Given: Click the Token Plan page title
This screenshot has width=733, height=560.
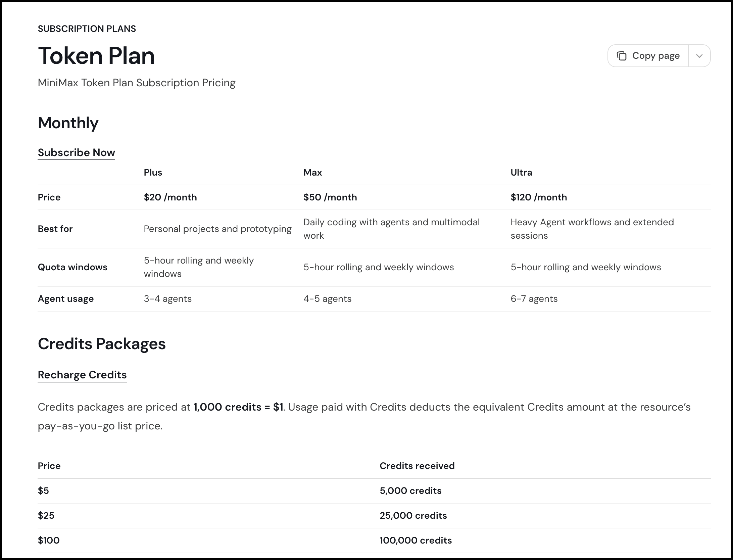Looking at the screenshot, I should [x=96, y=56].
